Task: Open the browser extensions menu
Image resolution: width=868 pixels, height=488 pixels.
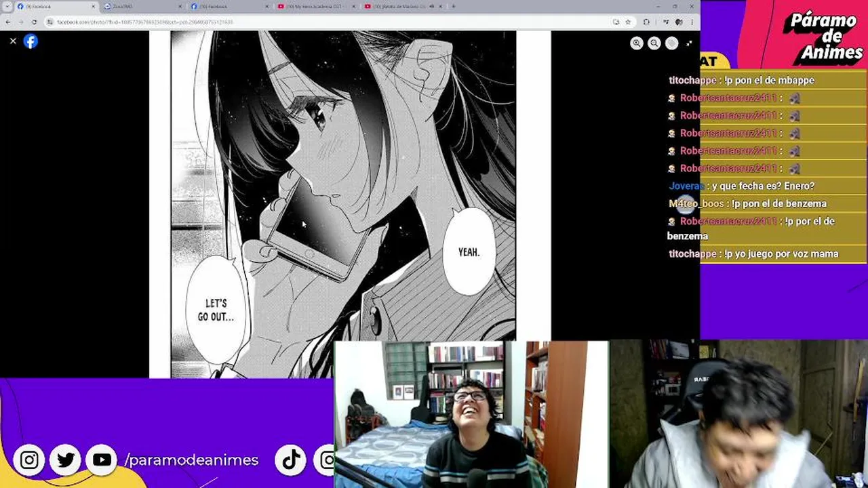Action: (x=646, y=22)
